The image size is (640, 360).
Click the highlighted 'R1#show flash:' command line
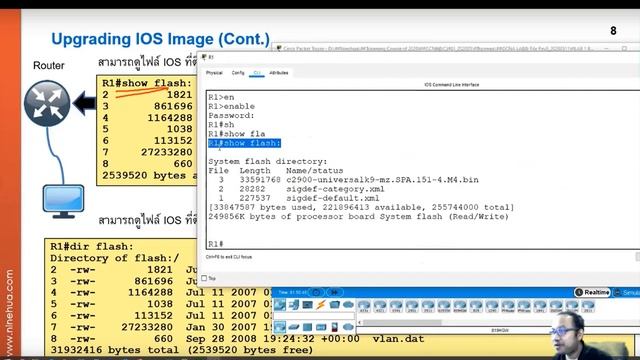pyautogui.click(x=244, y=143)
